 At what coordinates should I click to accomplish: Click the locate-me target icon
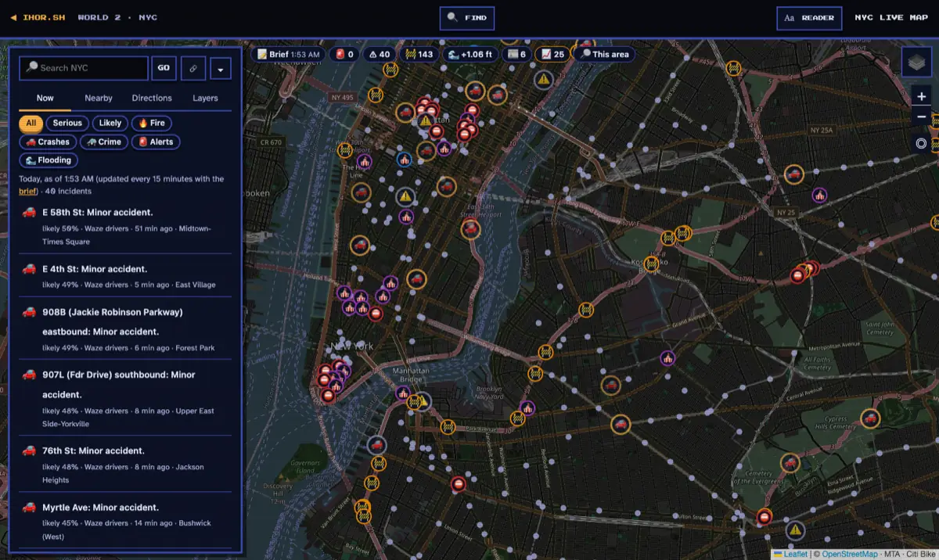click(x=921, y=144)
